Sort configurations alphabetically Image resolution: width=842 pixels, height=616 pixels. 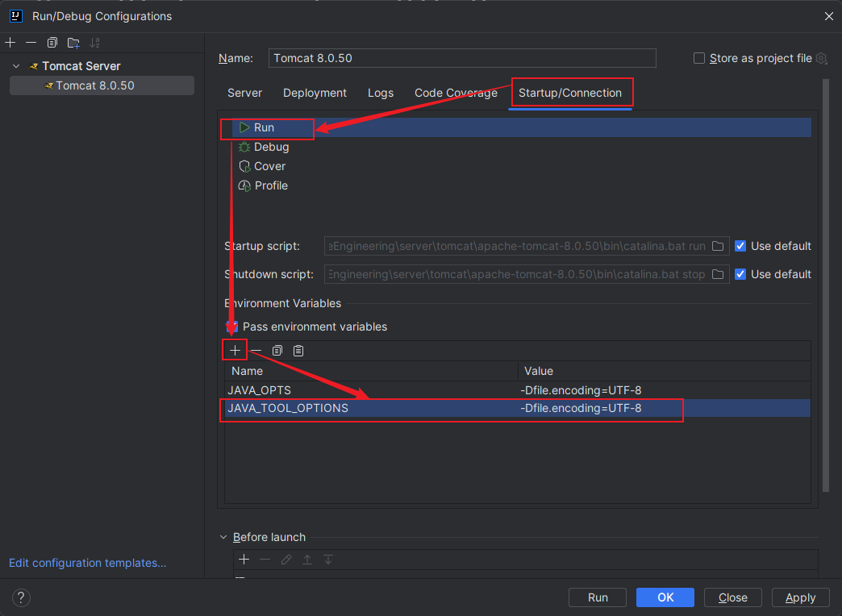[94, 43]
